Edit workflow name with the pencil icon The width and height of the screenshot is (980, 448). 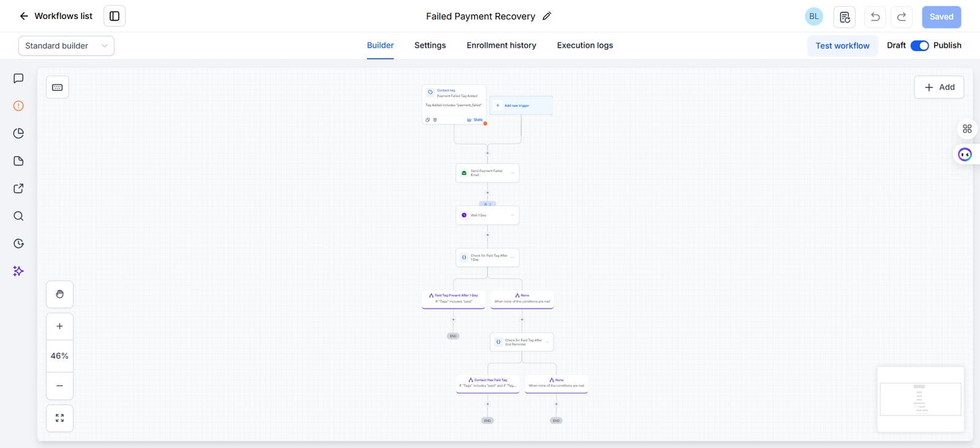pyautogui.click(x=547, y=16)
